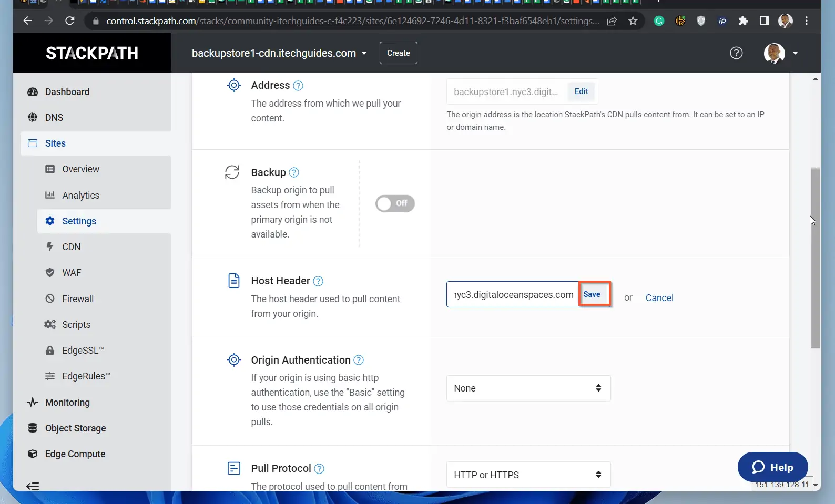This screenshot has width=835, height=504.
Task: Collapse the sidebar with the bottom arrow icon
Action: [33, 486]
